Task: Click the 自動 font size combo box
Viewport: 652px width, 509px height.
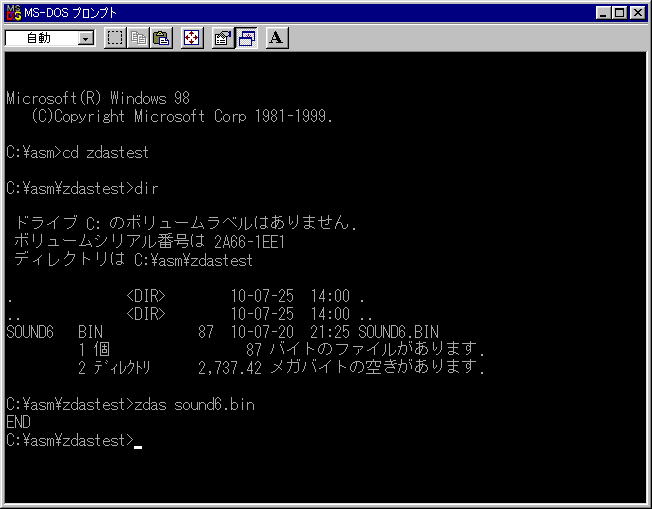Action: 50,38
